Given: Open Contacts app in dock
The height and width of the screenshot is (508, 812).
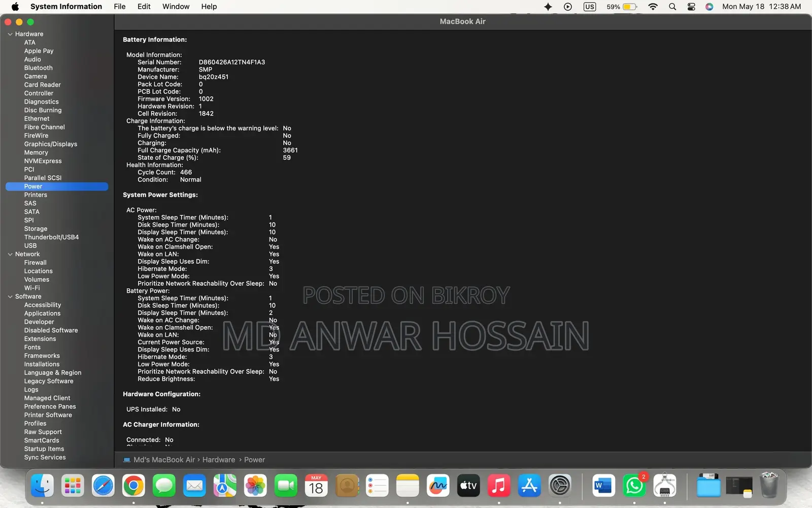Looking at the screenshot, I should 347,486.
